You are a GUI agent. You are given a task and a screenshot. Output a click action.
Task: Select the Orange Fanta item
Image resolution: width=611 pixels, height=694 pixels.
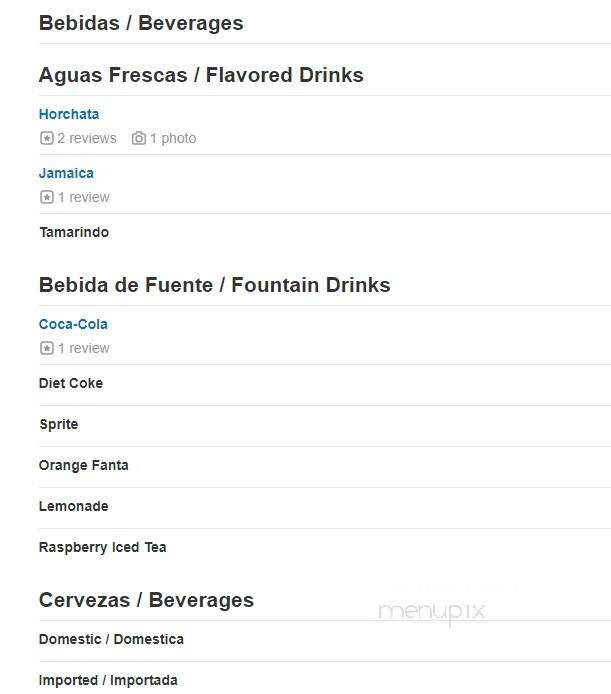tap(84, 465)
